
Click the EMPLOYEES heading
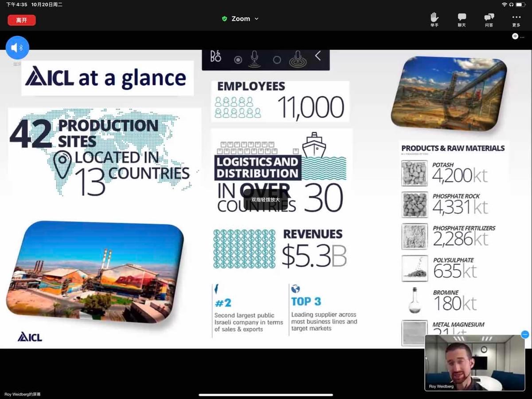pos(251,87)
